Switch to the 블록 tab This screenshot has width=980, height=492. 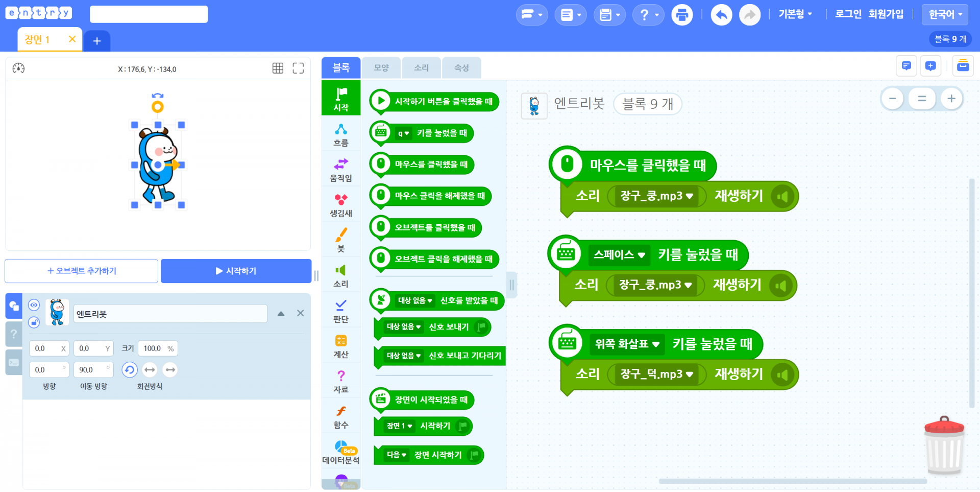pyautogui.click(x=341, y=67)
